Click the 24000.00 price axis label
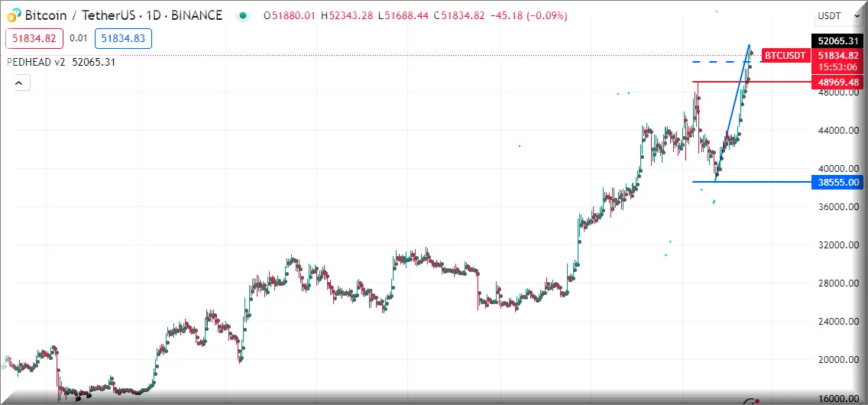Viewport: 868px width, 405px height. coord(838,322)
